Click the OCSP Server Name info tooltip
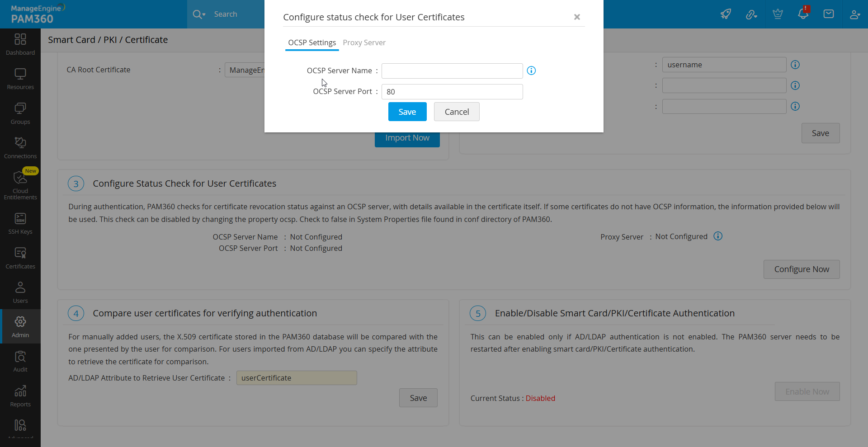868x447 pixels. pos(531,71)
